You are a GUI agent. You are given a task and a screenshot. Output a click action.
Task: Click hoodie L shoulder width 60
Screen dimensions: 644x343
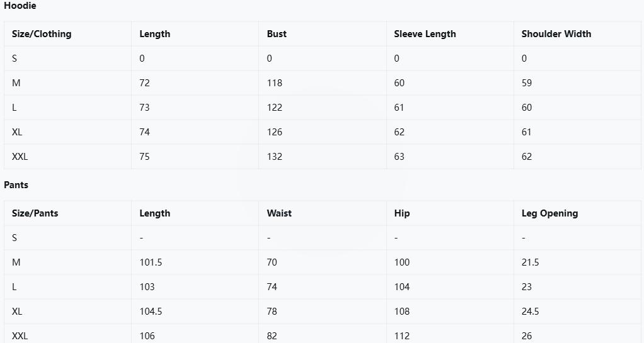pos(527,108)
